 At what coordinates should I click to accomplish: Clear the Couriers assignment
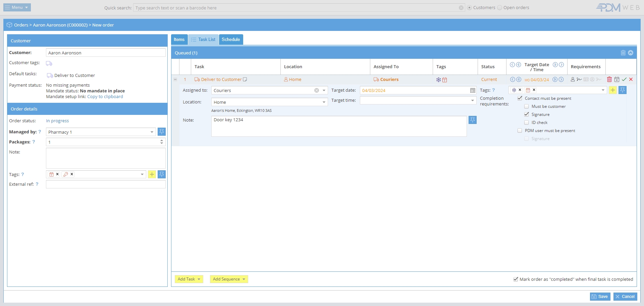[316, 90]
